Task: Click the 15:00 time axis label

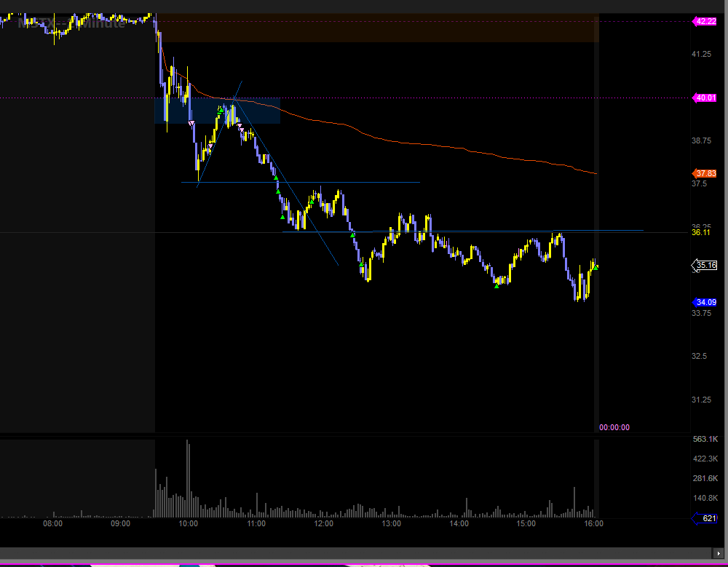Action: click(526, 524)
